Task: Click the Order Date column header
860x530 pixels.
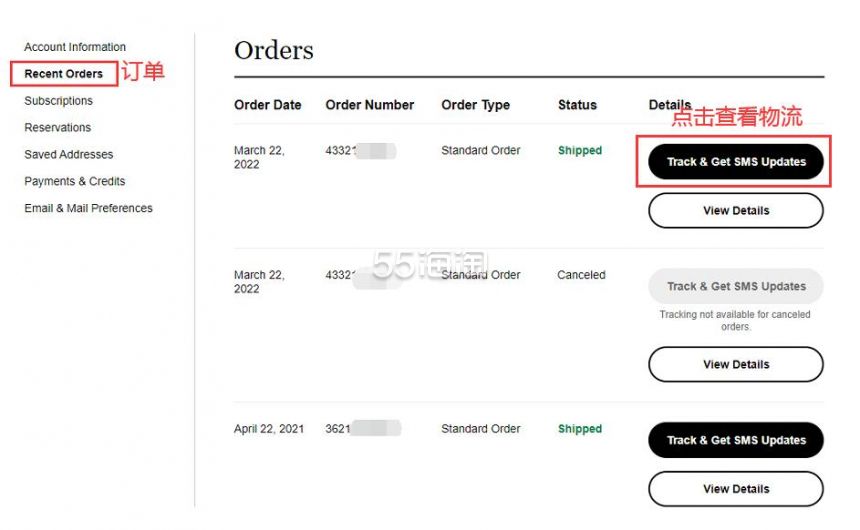Action: (x=268, y=105)
